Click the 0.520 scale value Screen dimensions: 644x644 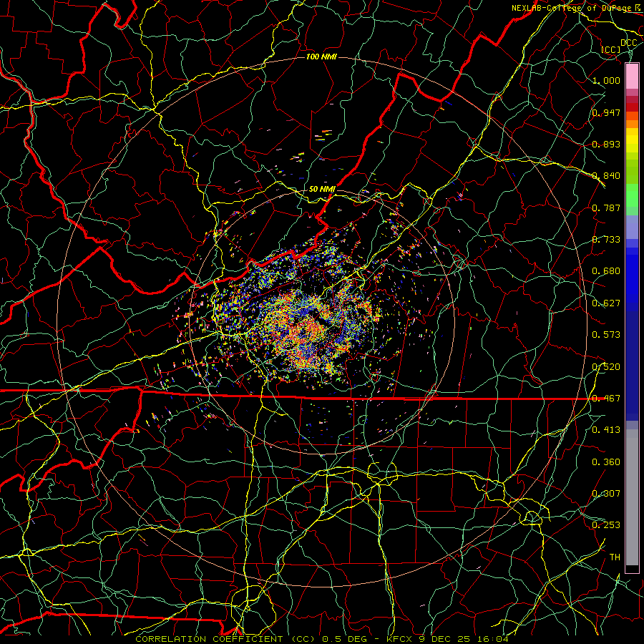click(606, 367)
